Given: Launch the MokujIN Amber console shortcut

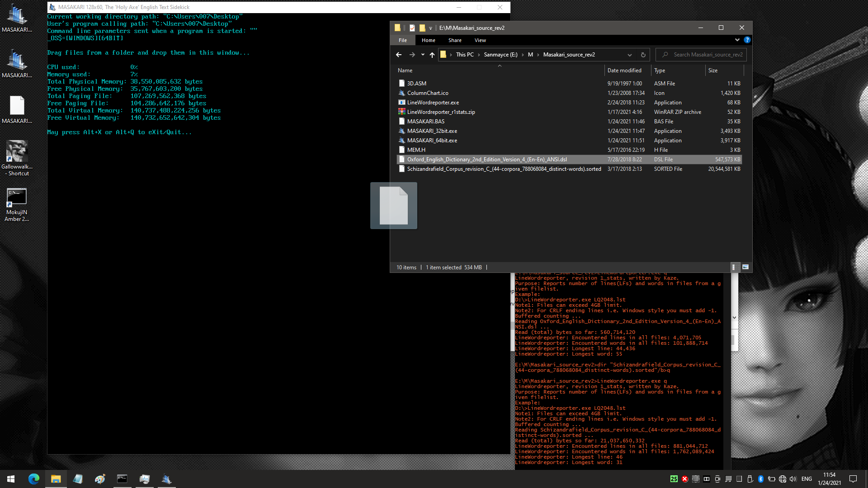Looking at the screenshot, I should coord(17,204).
